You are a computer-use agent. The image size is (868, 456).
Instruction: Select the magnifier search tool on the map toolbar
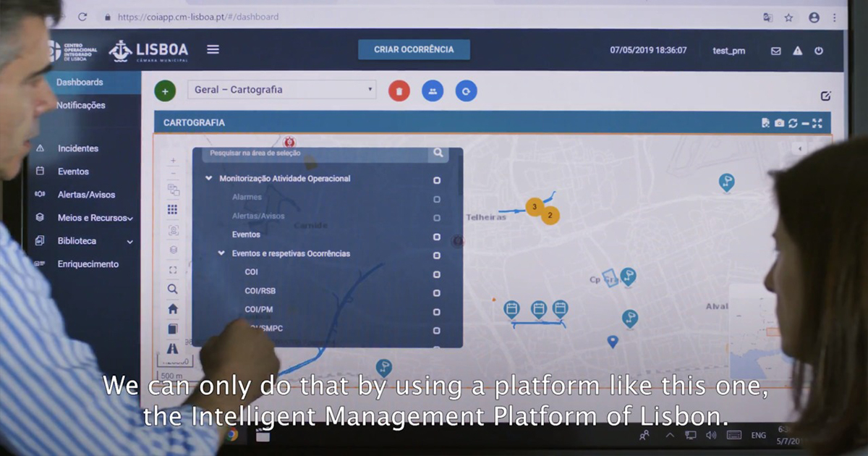172,289
